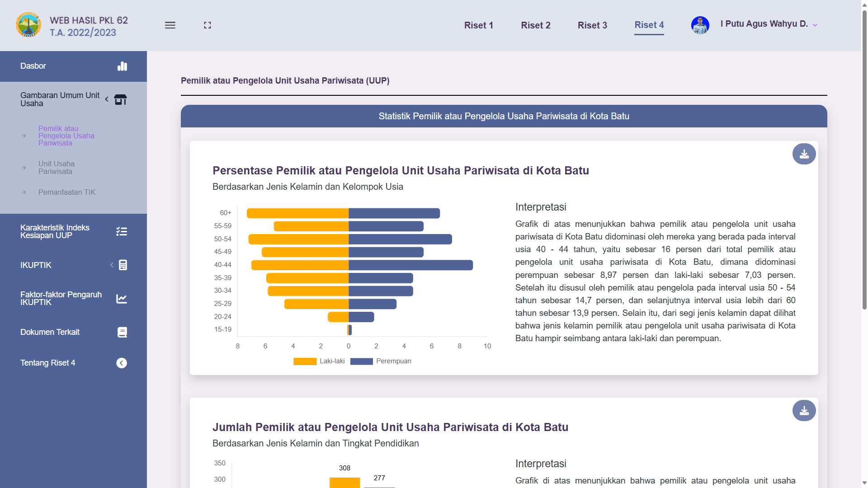Download the Persentase Pemilik chart
The image size is (868, 488).
(x=804, y=154)
